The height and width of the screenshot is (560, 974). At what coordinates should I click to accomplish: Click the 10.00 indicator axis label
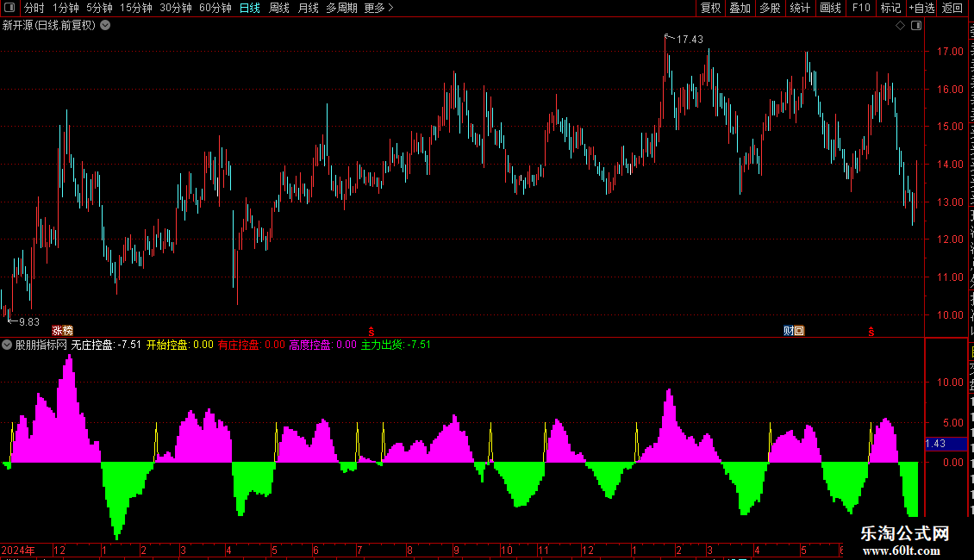point(950,383)
